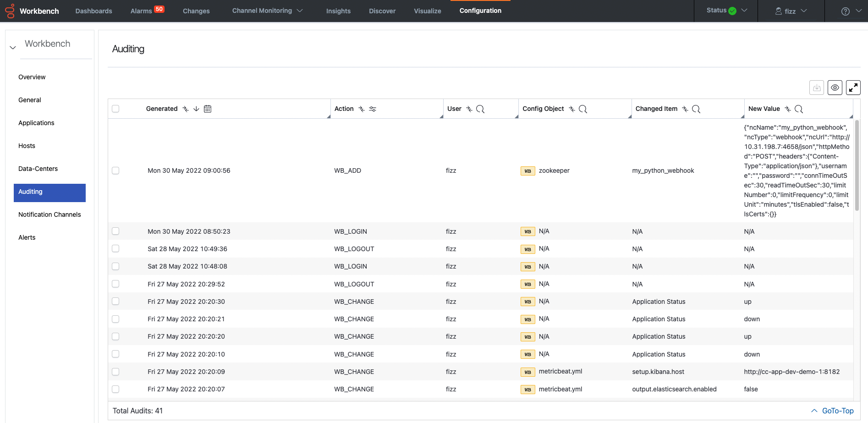Check the WB_ADD zookeeper row checkbox
The image size is (868, 423).
click(115, 170)
